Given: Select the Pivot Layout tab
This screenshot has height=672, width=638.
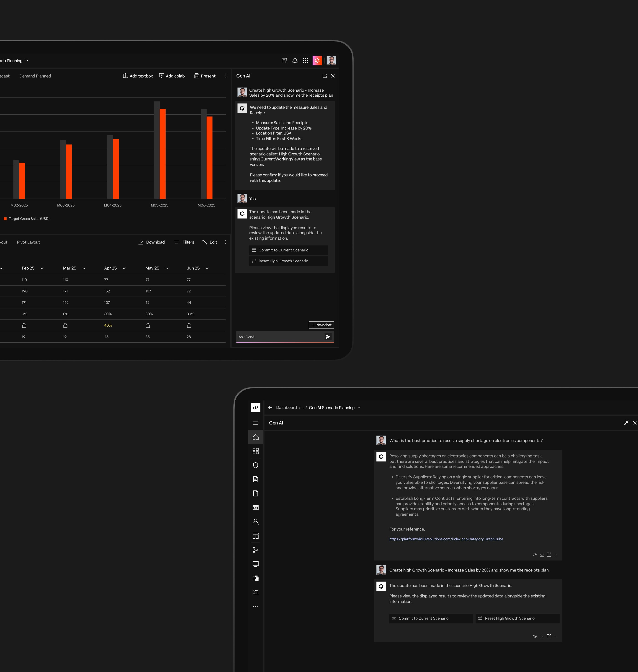Looking at the screenshot, I should pos(28,242).
